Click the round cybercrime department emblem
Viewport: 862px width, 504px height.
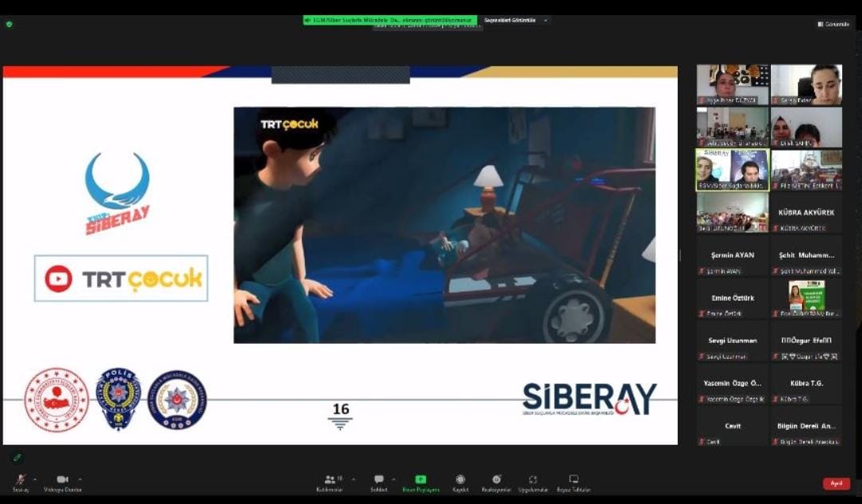coord(177,400)
